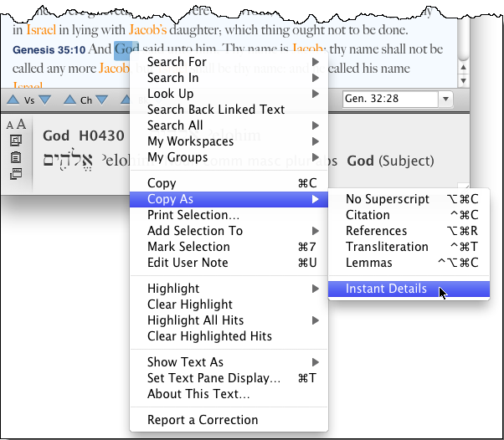Click the window layout icon in sidebar
This screenshot has width=504, height=440.
(15, 174)
